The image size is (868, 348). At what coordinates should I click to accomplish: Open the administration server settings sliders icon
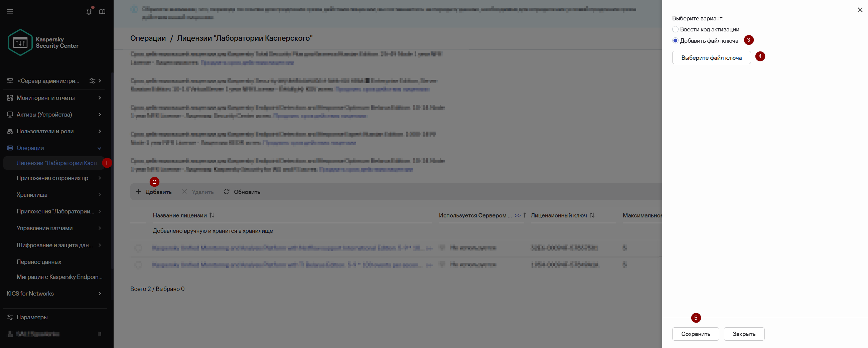point(92,81)
